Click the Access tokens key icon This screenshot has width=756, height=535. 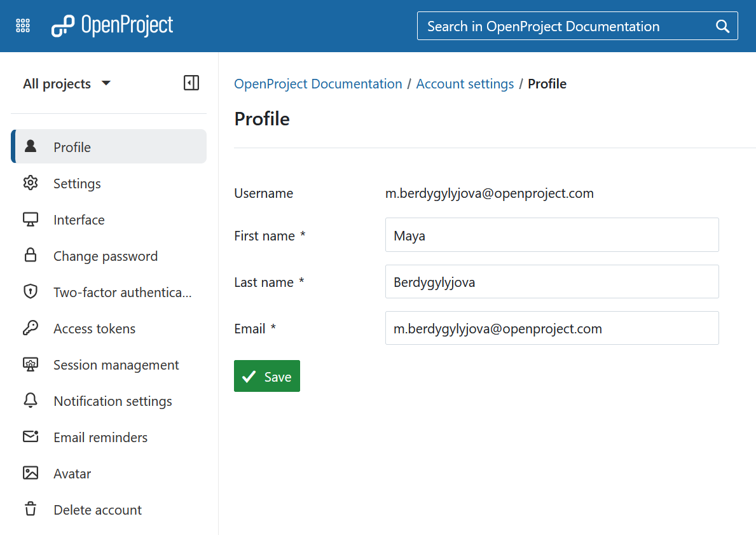pos(31,328)
